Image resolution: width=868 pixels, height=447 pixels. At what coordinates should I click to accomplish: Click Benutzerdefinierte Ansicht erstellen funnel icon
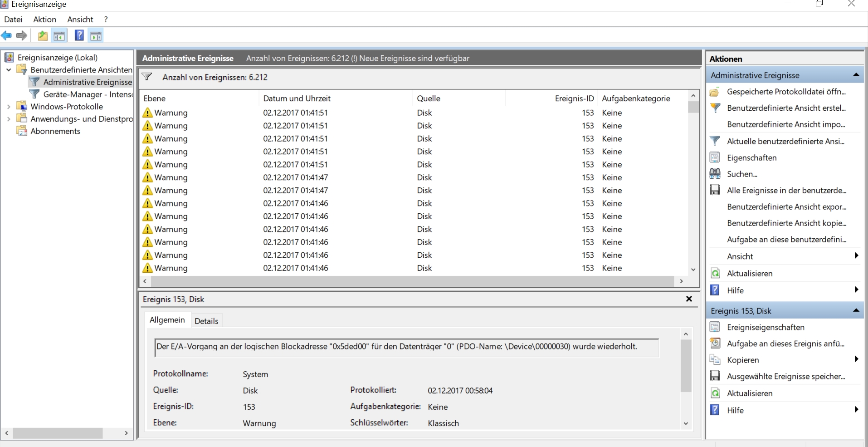pos(715,108)
